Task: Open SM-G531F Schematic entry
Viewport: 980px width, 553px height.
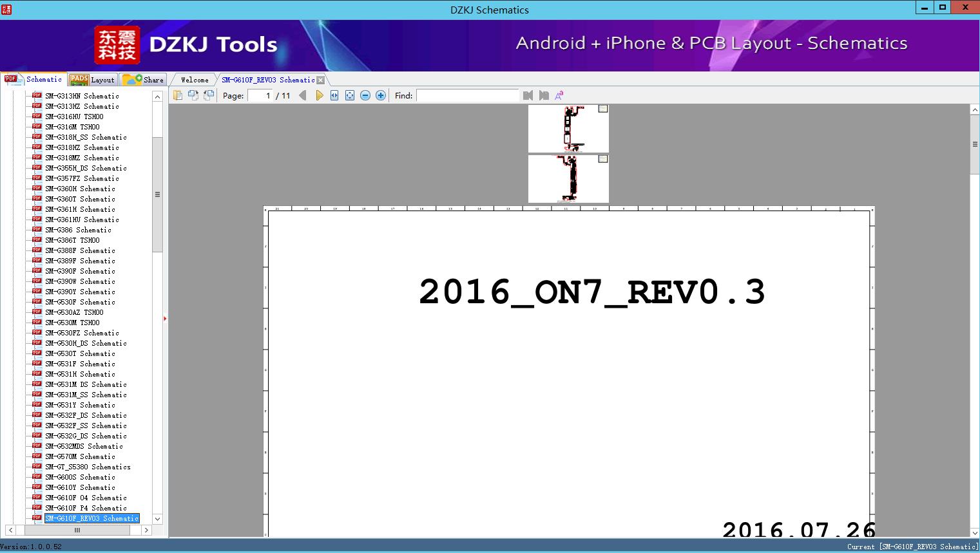Action: 80,364
